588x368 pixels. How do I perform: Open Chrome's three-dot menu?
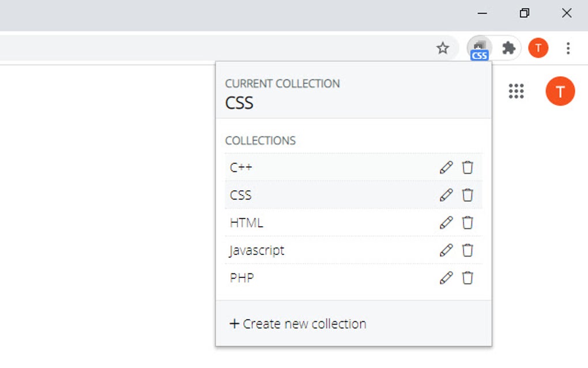click(x=568, y=48)
